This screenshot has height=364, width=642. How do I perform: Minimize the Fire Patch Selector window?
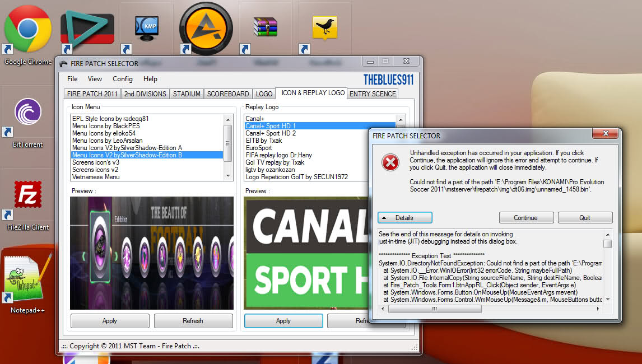[x=370, y=62]
